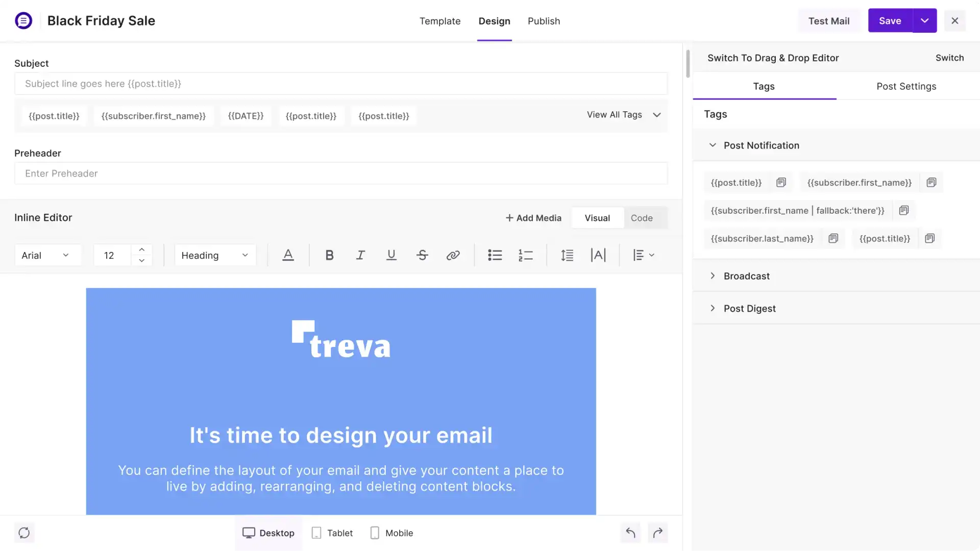Click the purple app logo icon
Screen dimensions: 980x551
[x=23, y=21]
